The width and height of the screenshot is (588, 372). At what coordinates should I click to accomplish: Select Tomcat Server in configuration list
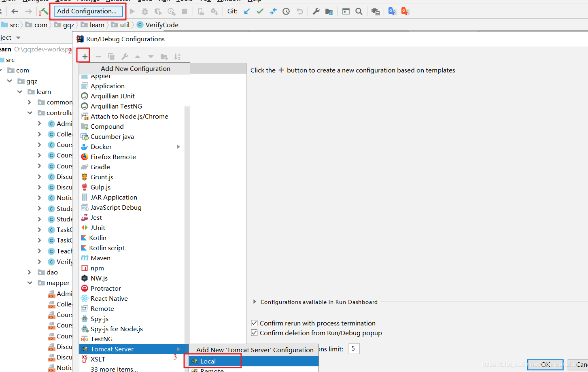click(132, 349)
